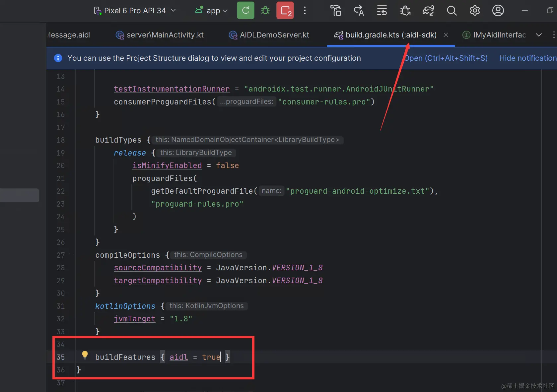Switch to the Message.aidl tab
The image size is (557, 392).
pos(70,35)
